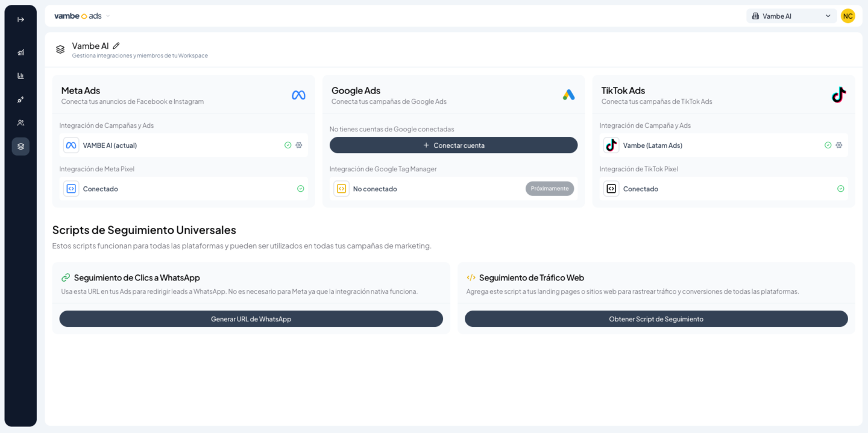Image resolution: width=868 pixels, height=433 pixels.
Task: Click the pencil to rename Vambe AI
Action: tap(116, 46)
